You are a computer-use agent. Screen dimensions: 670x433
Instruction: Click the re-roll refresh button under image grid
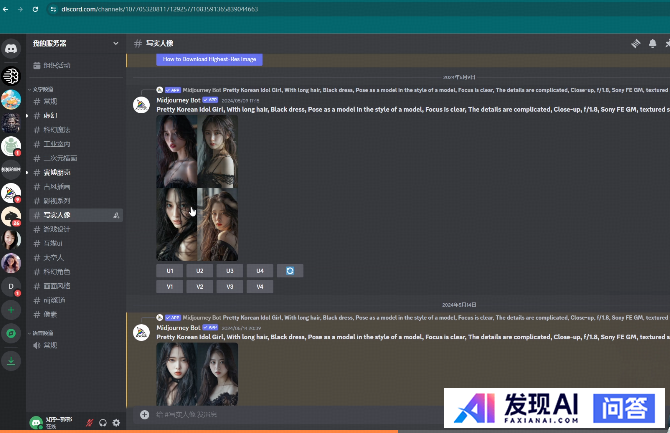pos(289,271)
